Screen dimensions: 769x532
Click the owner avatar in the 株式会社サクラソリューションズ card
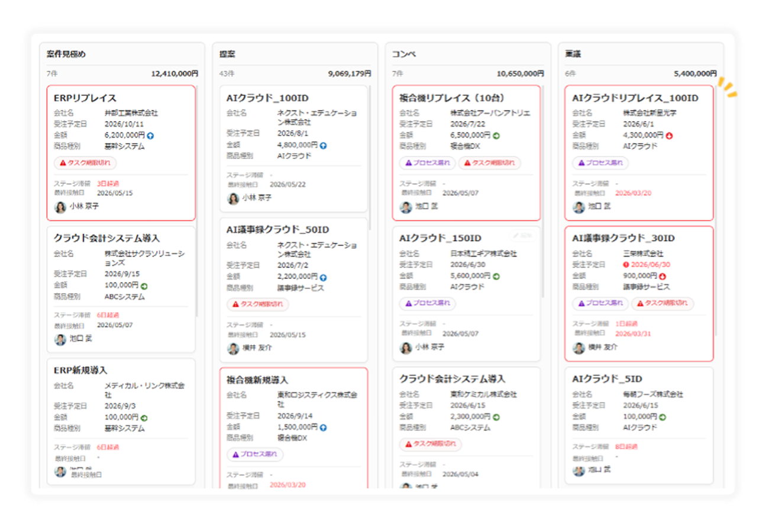click(60, 339)
